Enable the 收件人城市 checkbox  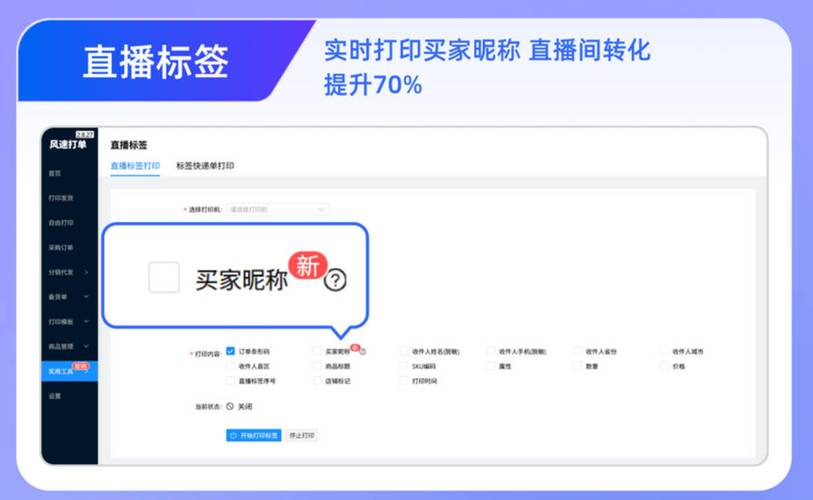point(664,351)
